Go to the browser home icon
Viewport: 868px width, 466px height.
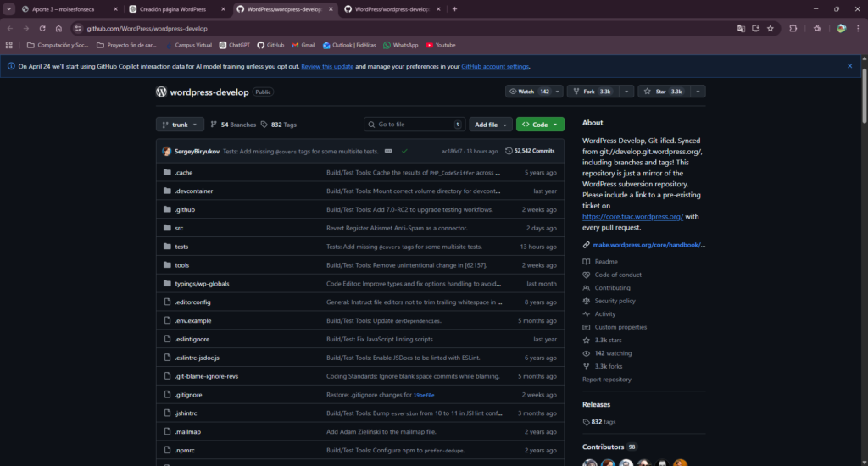tap(58, 28)
